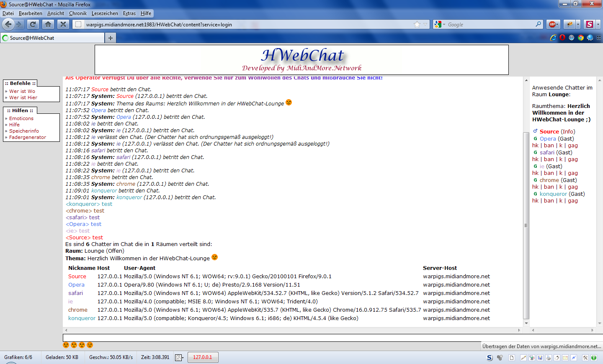Open the URL history dropdown arrow
603x364 pixels.
click(425, 24)
